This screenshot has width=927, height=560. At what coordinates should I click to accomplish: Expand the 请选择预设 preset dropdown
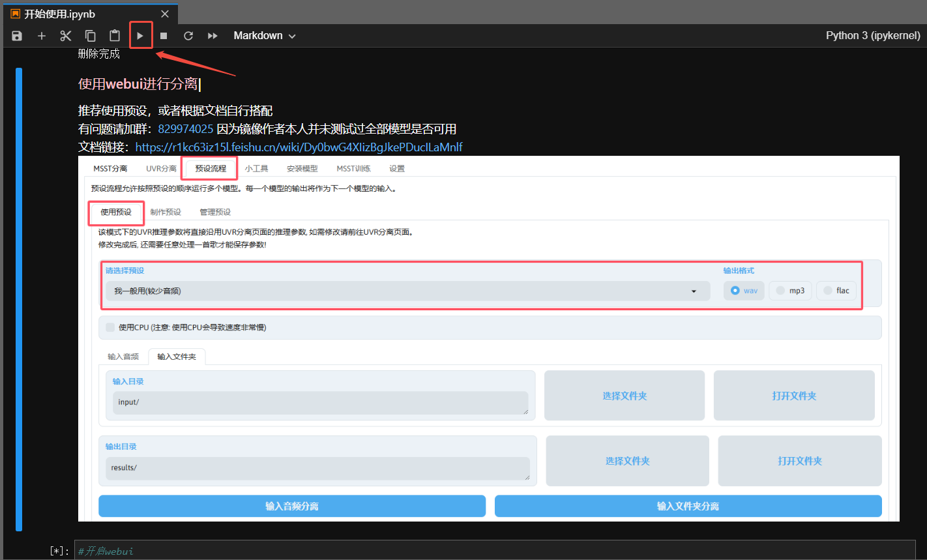(x=407, y=291)
